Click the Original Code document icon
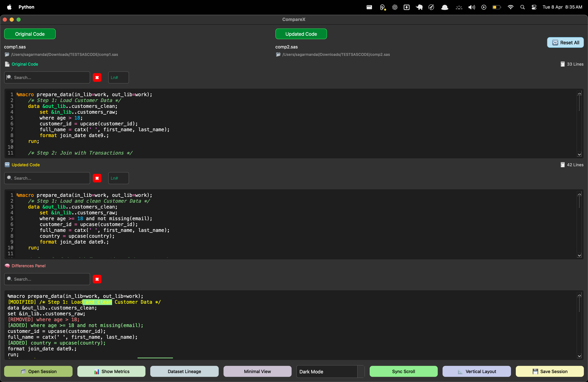Viewport: 588px width, 382px height. (7, 64)
